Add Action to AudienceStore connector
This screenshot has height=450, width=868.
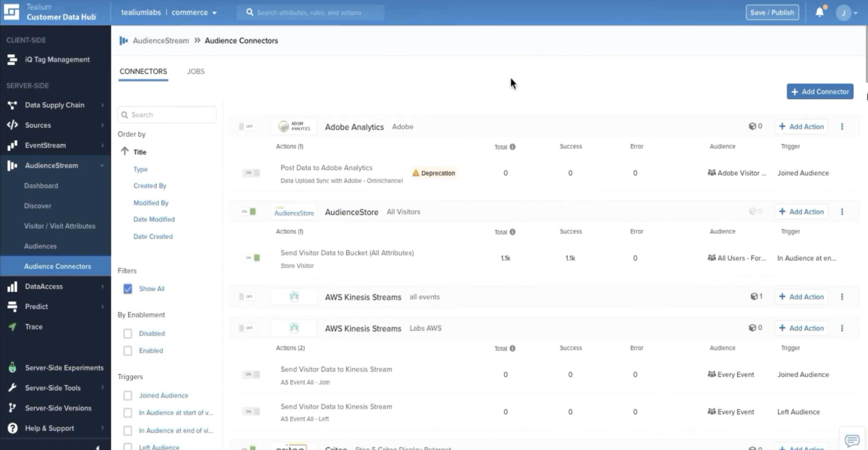click(801, 212)
